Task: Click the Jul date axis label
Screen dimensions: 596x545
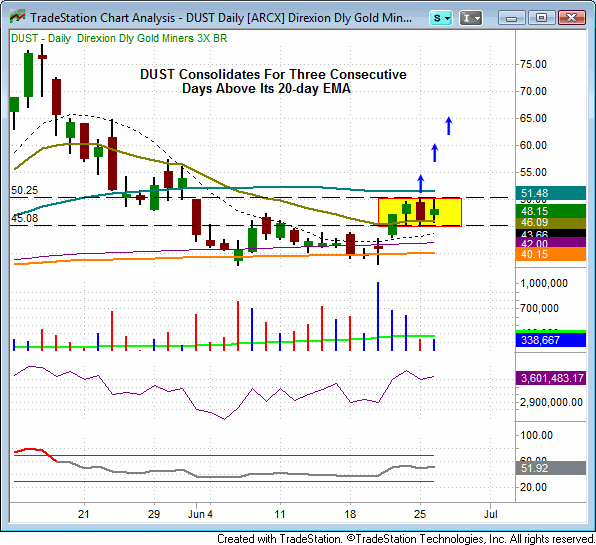Action: (x=491, y=514)
